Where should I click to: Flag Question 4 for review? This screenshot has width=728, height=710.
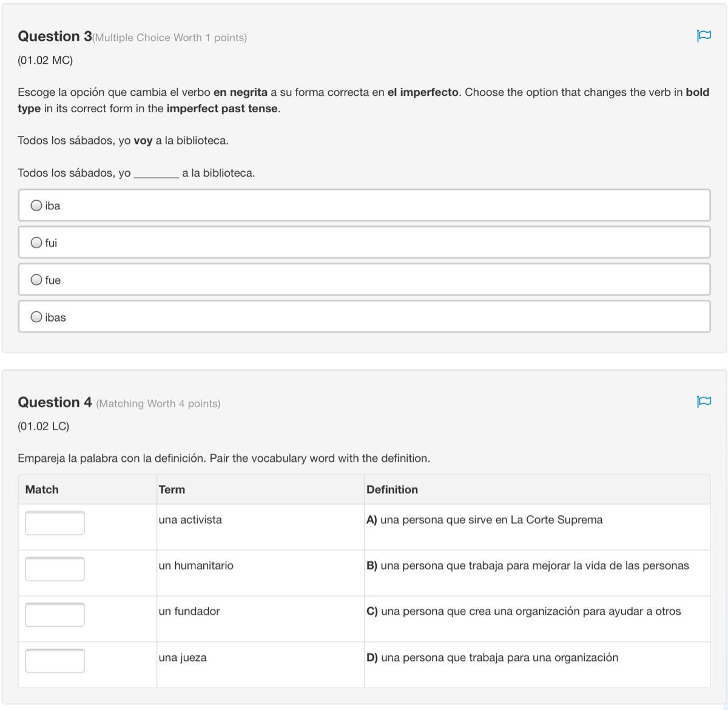[704, 401]
